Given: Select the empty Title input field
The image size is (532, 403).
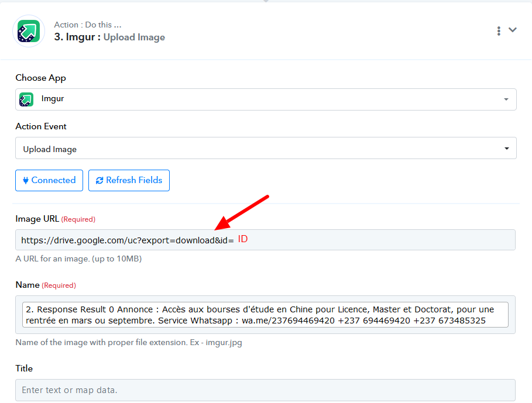Looking at the screenshot, I should pos(265,390).
